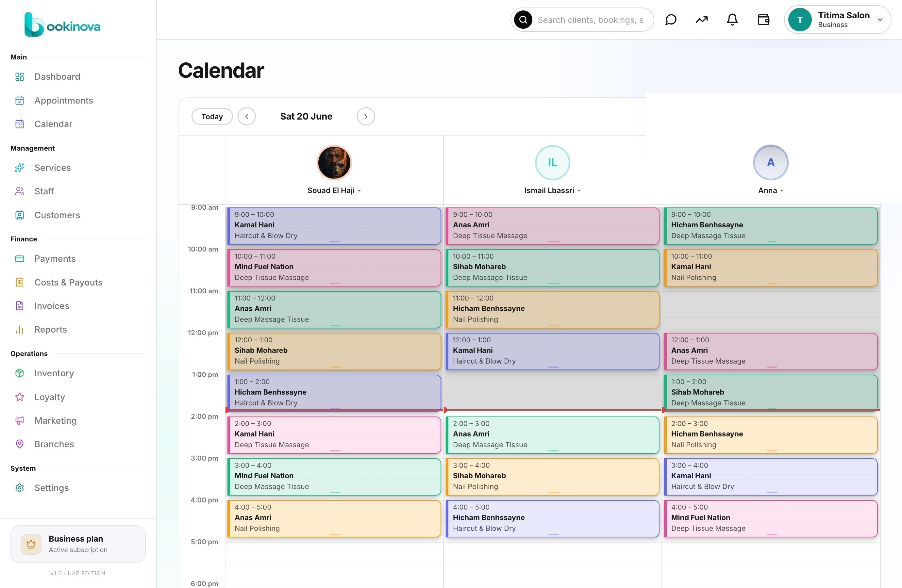Click the Payments card icon
The image size is (902, 588).
[x=19, y=259]
